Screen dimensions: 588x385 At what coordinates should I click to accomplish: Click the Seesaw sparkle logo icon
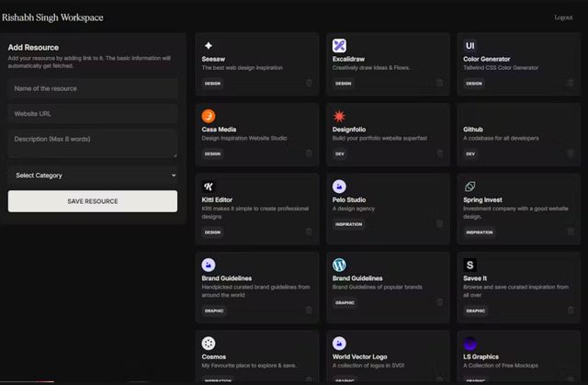tap(209, 46)
